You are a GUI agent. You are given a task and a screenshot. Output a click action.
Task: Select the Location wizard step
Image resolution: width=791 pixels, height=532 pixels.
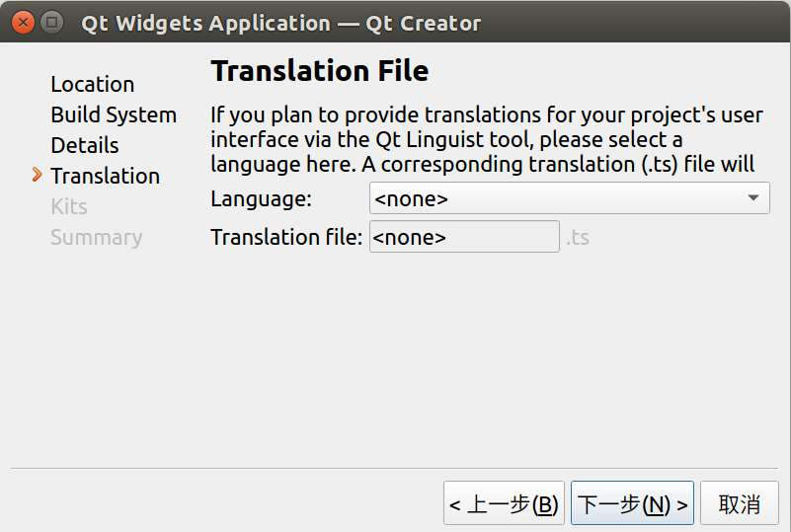tap(93, 85)
